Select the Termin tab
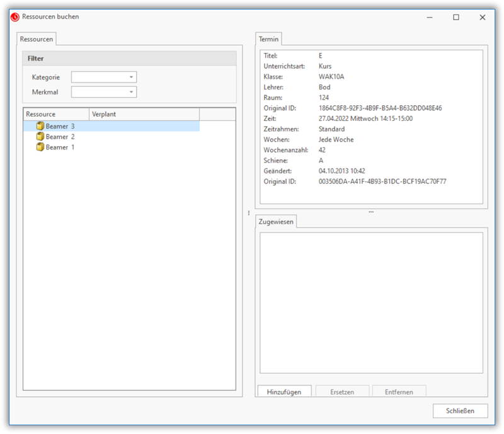Viewport: 504px width, 434px height. point(269,39)
